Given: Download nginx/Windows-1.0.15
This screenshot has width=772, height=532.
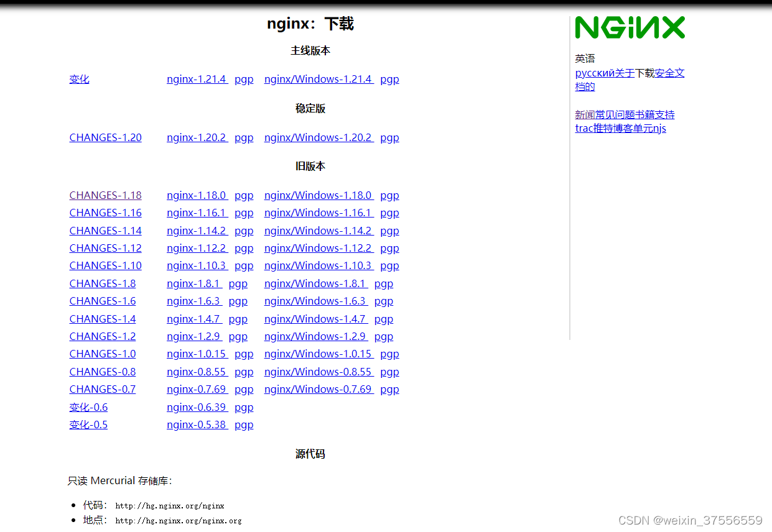Looking at the screenshot, I should [x=319, y=354].
